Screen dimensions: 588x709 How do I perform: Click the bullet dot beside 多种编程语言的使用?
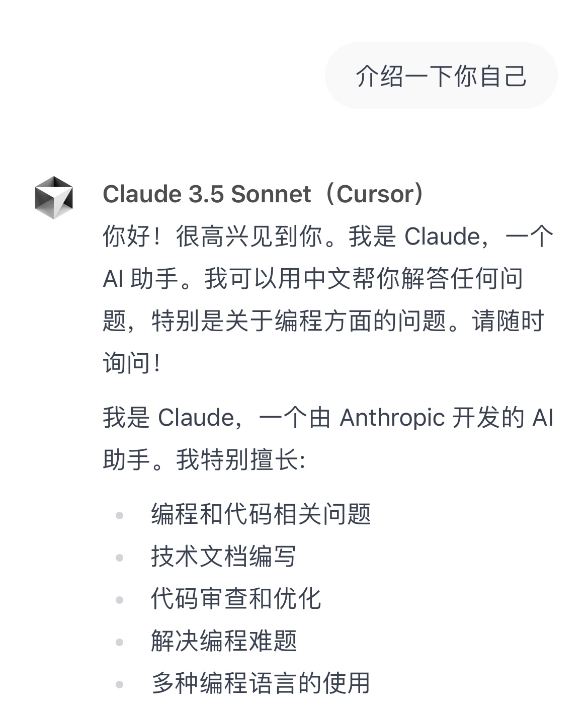[120, 684]
